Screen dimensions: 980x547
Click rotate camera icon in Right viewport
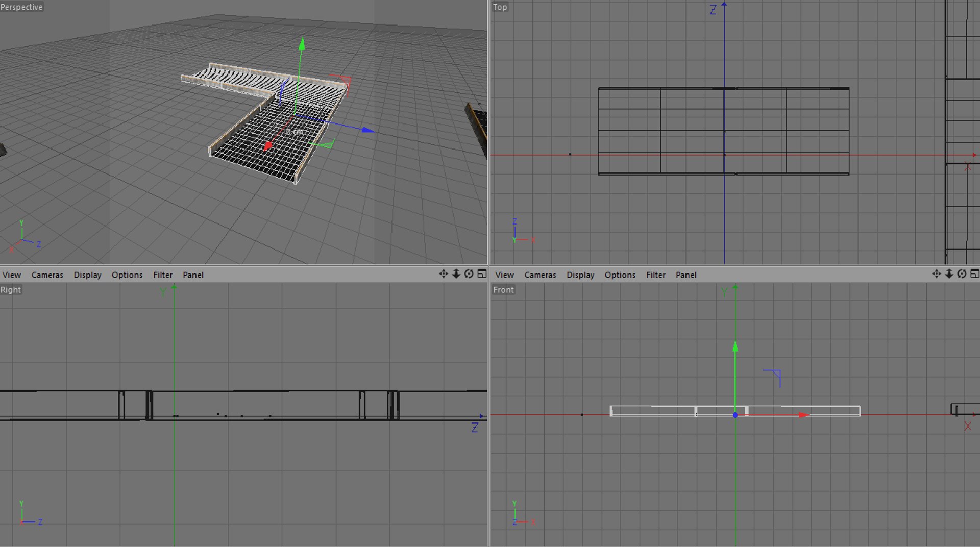pos(469,274)
